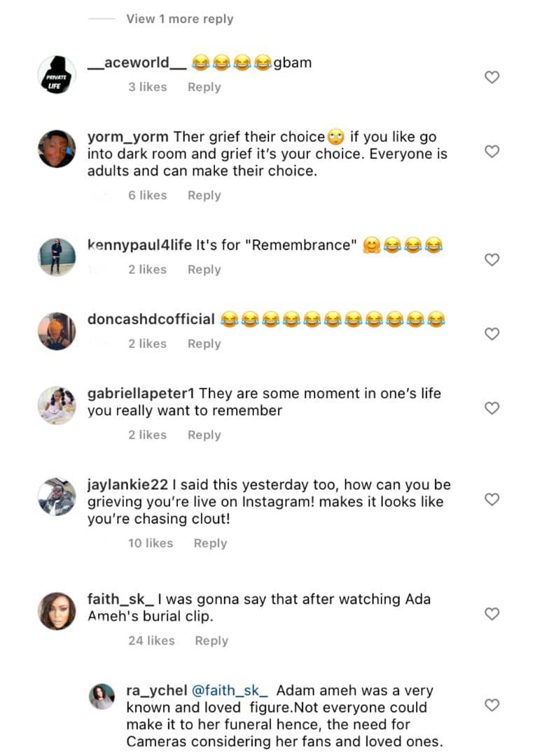549x756 pixels.
Task: Tap heart icon on yorm_yorm's comment
Action: (x=492, y=151)
